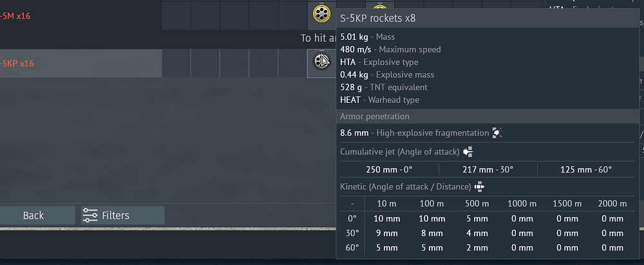Click the partially hidden yellow pod icon
This screenshot has width=644, height=265.
click(379, 8)
